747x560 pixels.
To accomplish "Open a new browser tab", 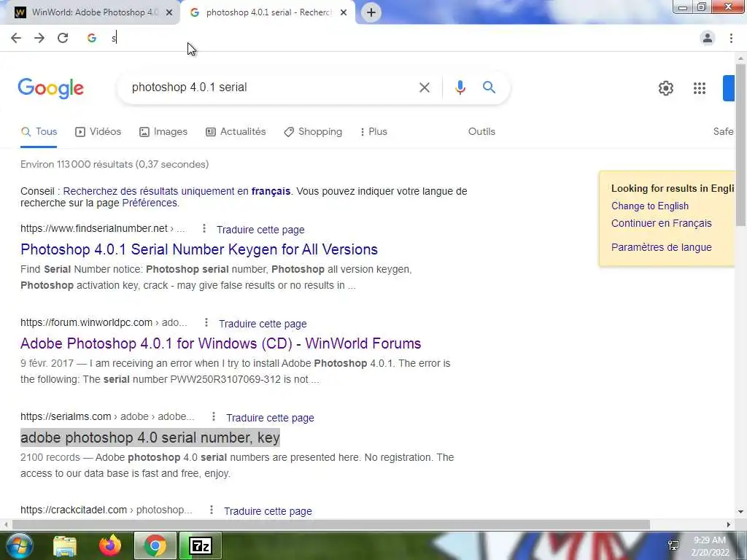I will [371, 12].
